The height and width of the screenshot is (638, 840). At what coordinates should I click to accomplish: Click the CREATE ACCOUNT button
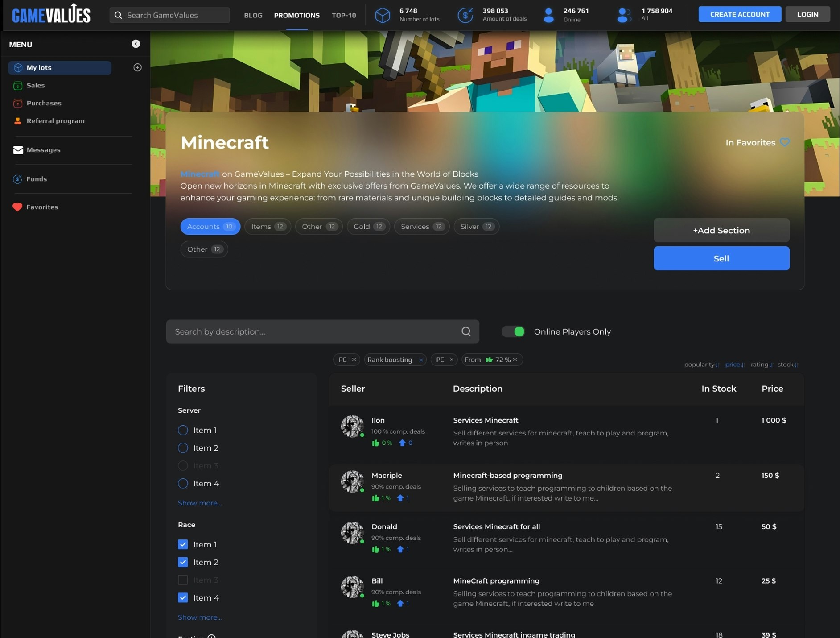(740, 14)
